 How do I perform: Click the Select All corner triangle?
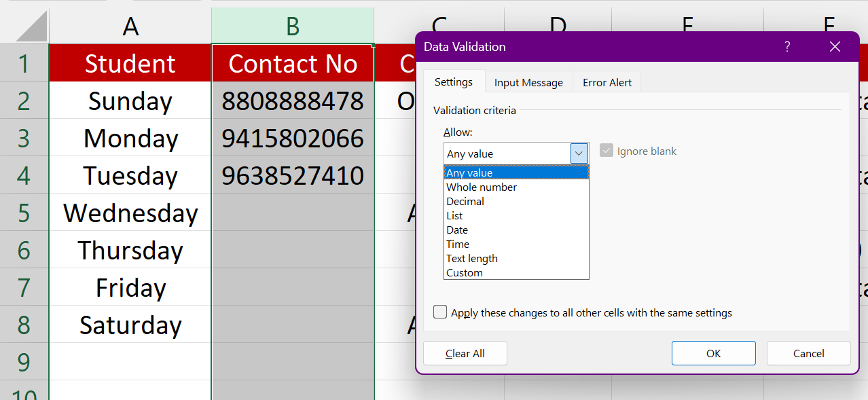(32, 26)
